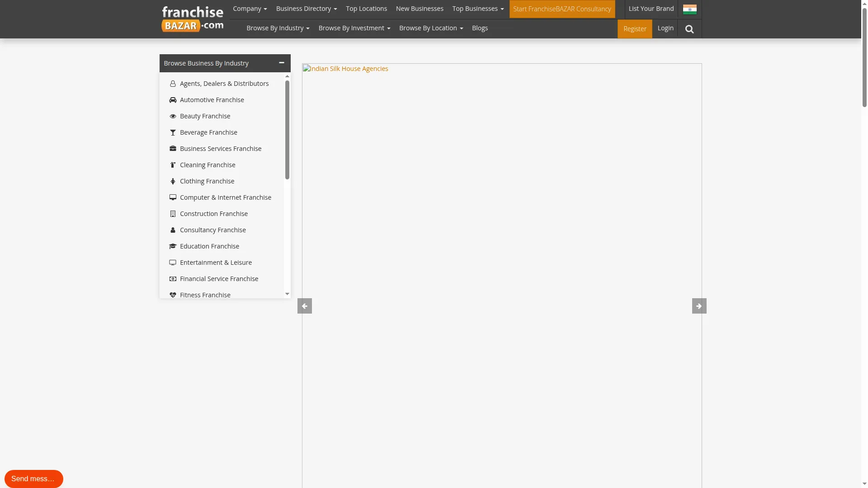The width and height of the screenshot is (868, 488).
Task: Click the monitor icon for Computer & Internet Franchise
Action: pos(173,197)
